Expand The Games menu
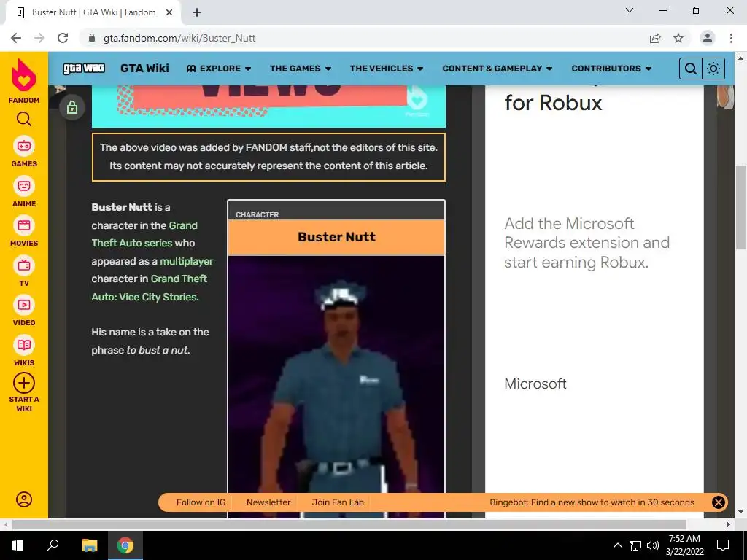747x560 pixels. (300, 69)
